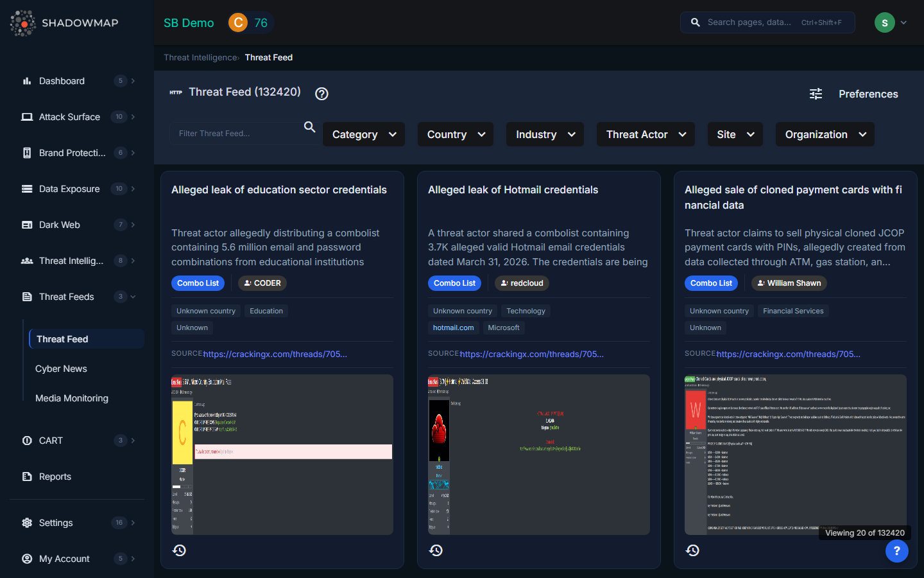
Task: Click the Preferences sliders icon
Action: 816,94
